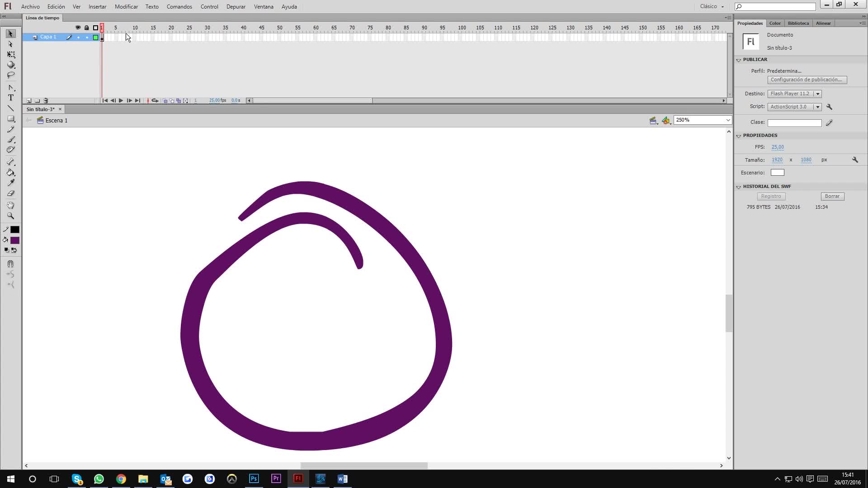Viewport: 868px width, 488px height.
Task: Select the Zoom magnifier tool
Action: [11, 216]
